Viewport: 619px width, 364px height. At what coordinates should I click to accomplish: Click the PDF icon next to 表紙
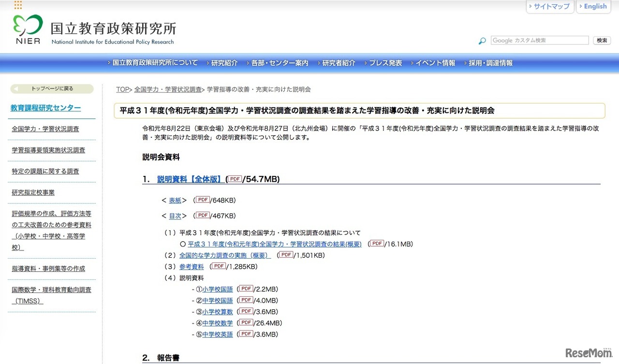(x=203, y=200)
